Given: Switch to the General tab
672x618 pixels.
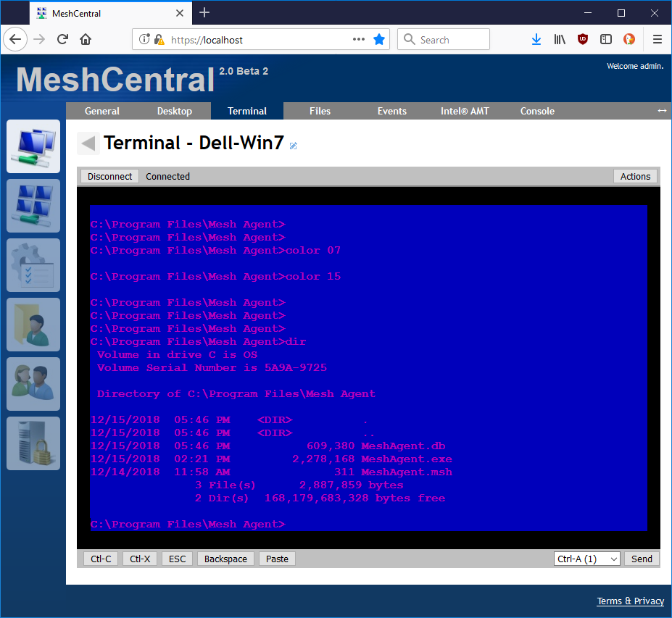Looking at the screenshot, I should click(102, 111).
